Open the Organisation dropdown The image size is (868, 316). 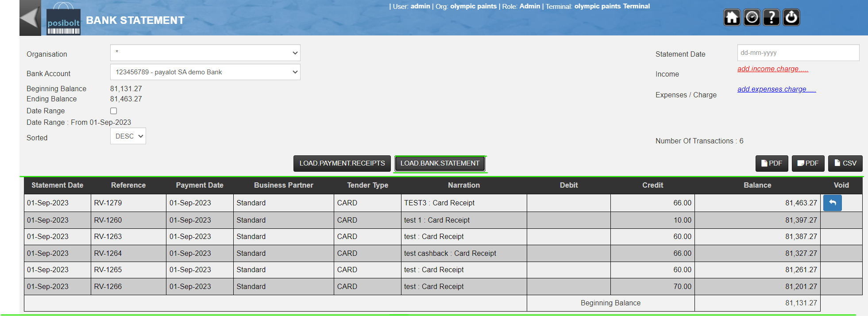[205, 53]
